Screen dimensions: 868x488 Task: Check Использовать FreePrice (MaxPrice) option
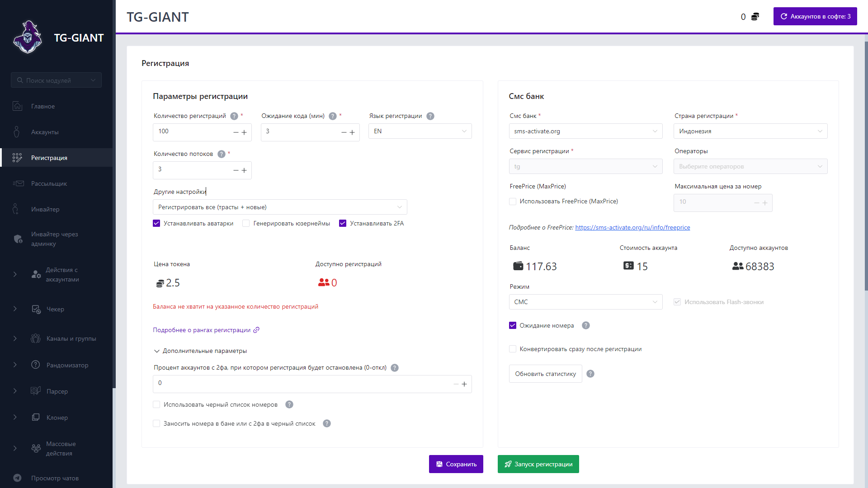pyautogui.click(x=513, y=202)
